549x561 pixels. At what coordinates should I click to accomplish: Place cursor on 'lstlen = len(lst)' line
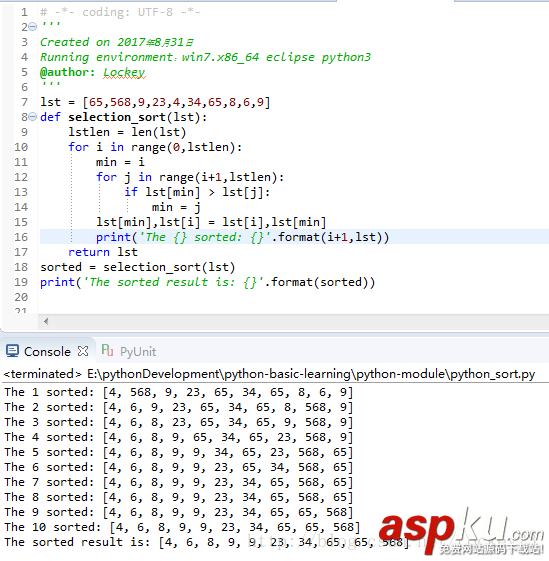click(x=127, y=132)
